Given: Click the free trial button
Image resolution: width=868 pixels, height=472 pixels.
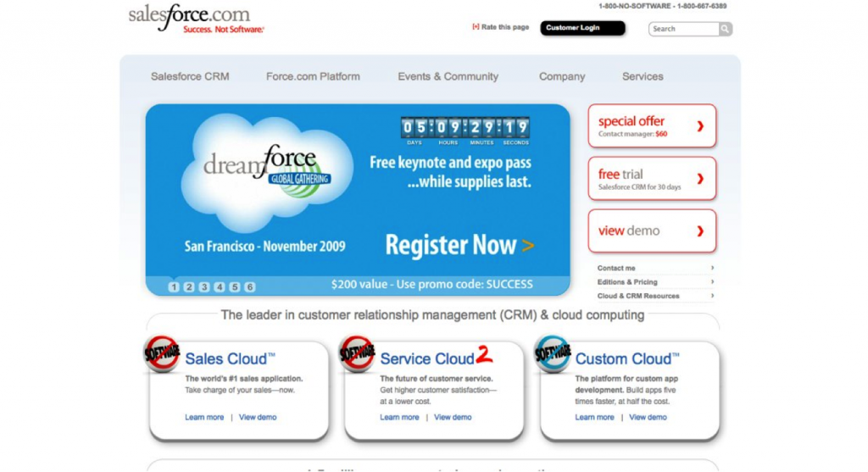Looking at the screenshot, I should [x=652, y=179].
